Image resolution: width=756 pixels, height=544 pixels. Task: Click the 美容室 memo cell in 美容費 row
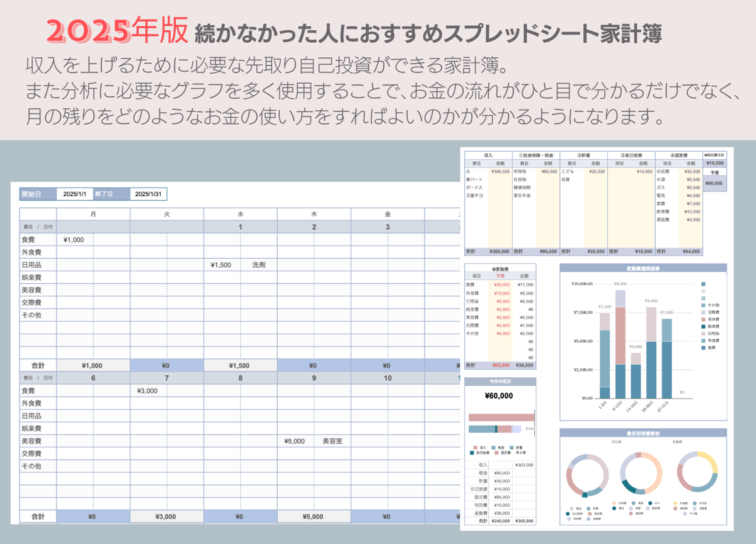click(x=332, y=441)
